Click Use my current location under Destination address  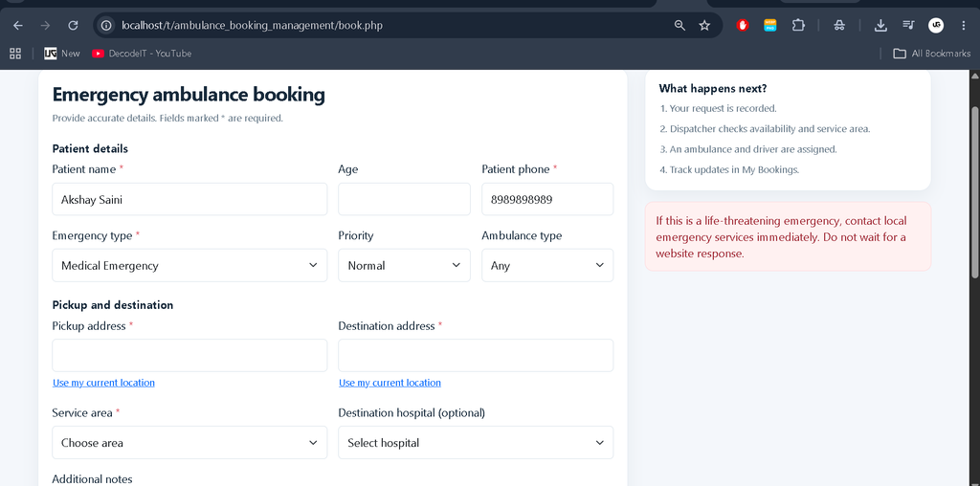(x=390, y=383)
